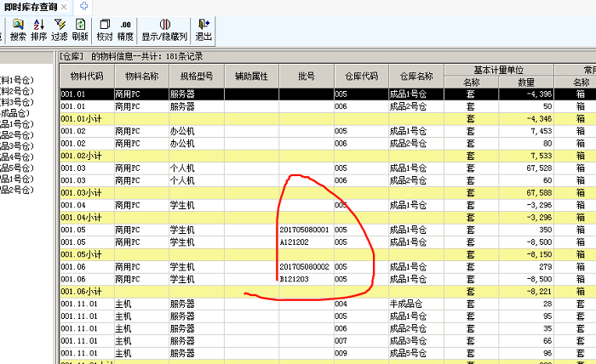The width and height of the screenshot is (596, 364).
Task: Click the 退出 (Exit) toolbar icon
Action: 203,30
